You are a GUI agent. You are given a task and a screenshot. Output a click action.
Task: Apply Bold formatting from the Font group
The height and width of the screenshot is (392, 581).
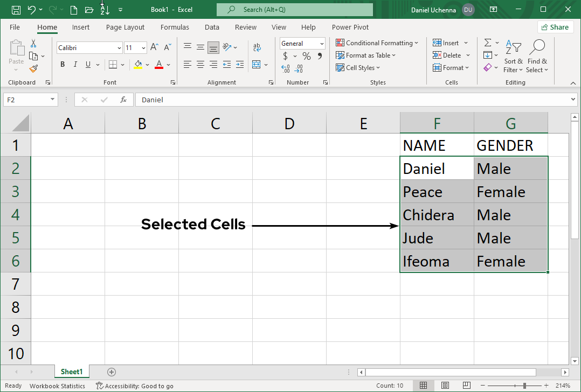62,64
